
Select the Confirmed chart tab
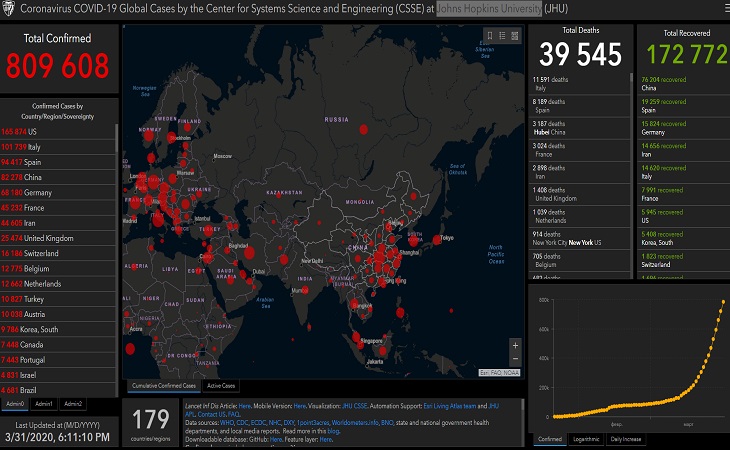click(x=549, y=439)
